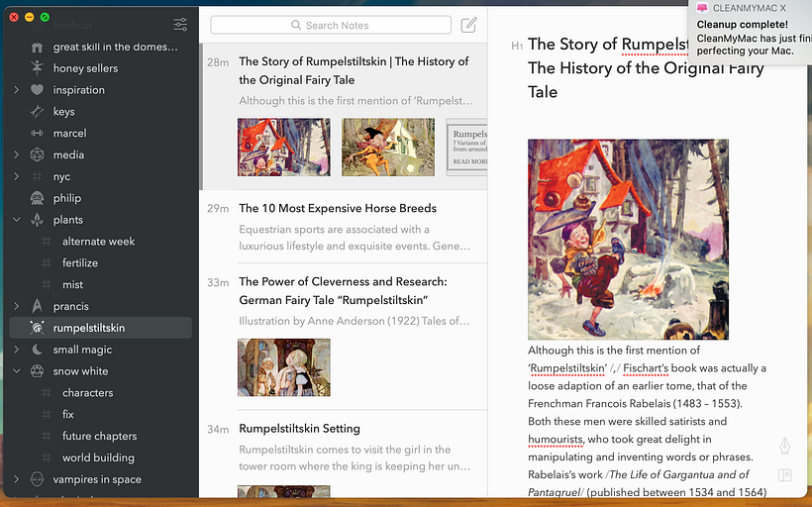Click the letter A icon beside prancis
812x507 pixels.
point(37,306)
